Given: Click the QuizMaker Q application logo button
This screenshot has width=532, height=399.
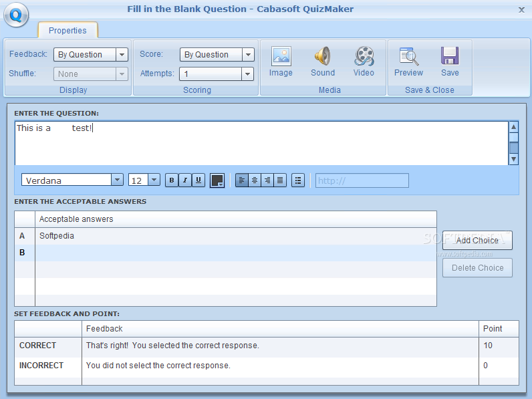Looking at the screenshot, I should pos(16,15).
